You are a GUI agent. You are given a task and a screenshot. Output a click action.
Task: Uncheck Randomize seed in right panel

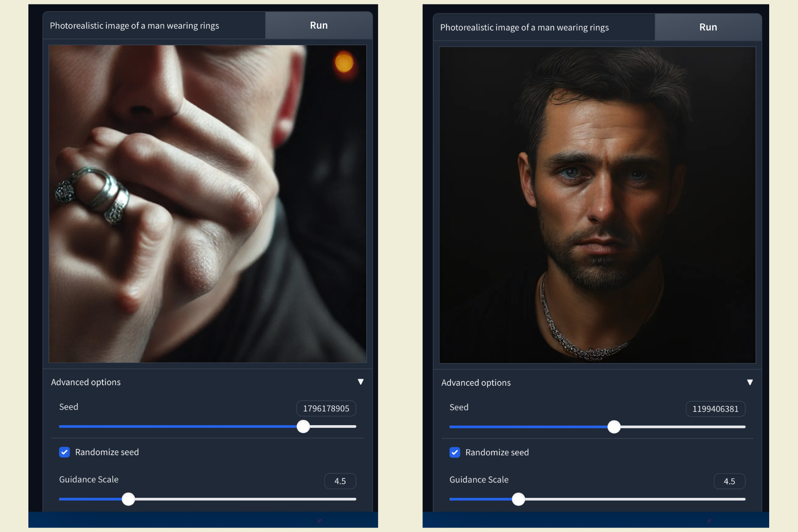454,452
